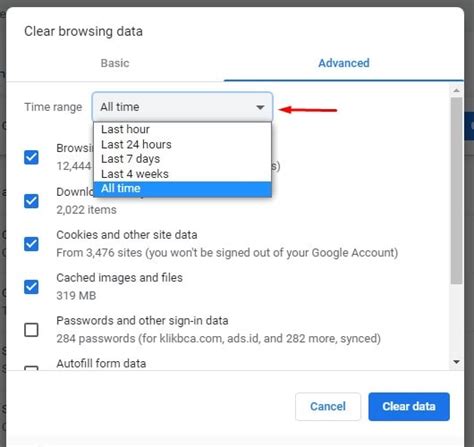
Task: Check the Autofill form data checkbox
Action: [31, 368]
